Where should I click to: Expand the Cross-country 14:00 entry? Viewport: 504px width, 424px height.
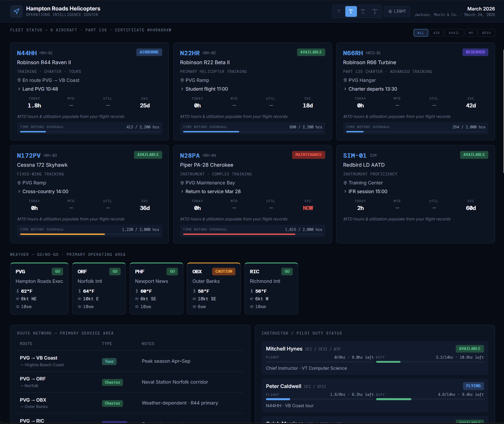click(19, 192)
